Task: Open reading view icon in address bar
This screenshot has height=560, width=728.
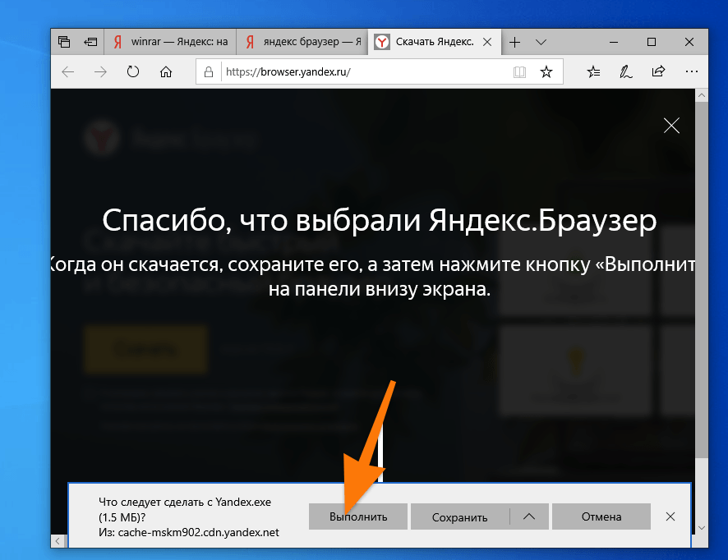Action: pyautogui.click(x=519, y=72)
